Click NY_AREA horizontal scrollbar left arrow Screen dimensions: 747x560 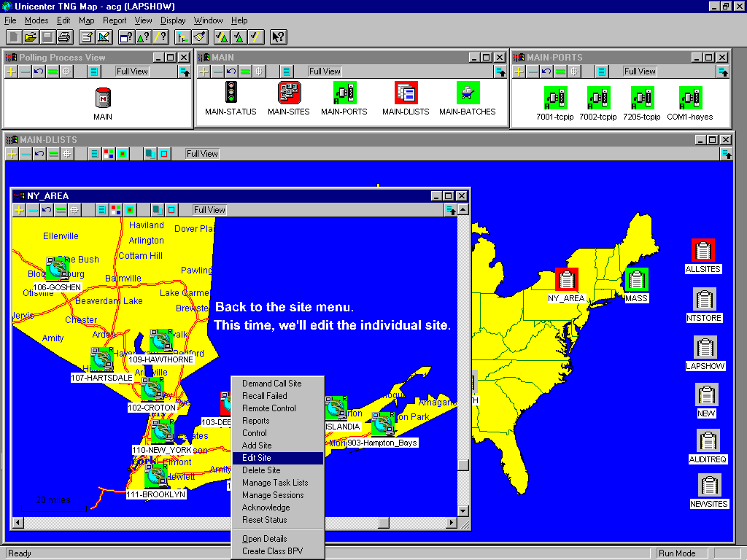coord(18,522)
